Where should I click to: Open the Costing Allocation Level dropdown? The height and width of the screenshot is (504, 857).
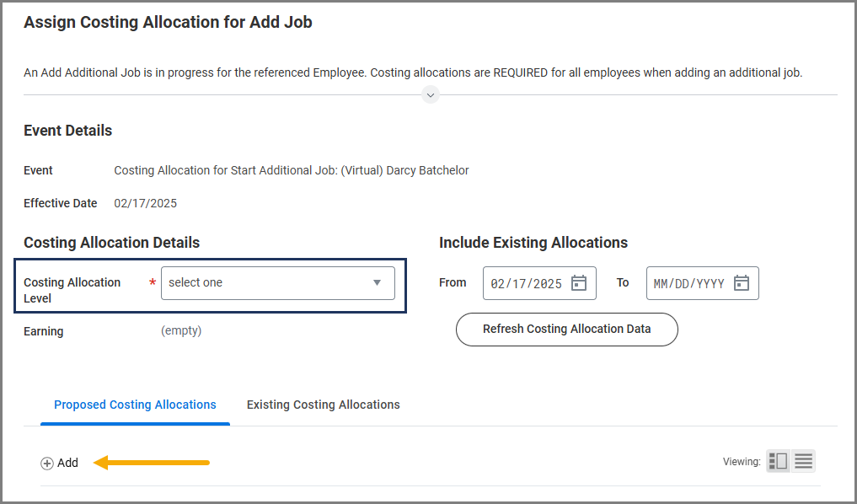pos(277,283)
